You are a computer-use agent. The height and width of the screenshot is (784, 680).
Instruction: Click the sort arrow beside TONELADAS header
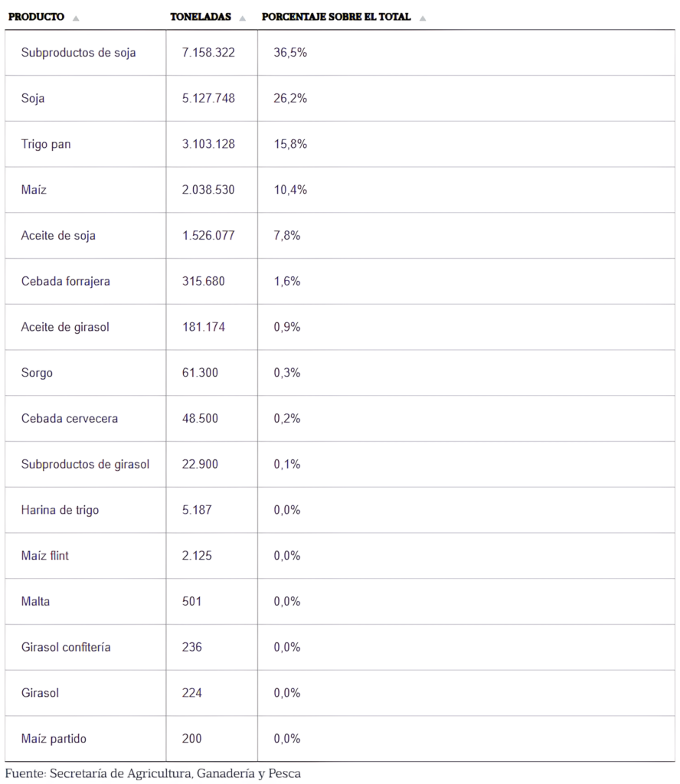[x=242, y=18]
